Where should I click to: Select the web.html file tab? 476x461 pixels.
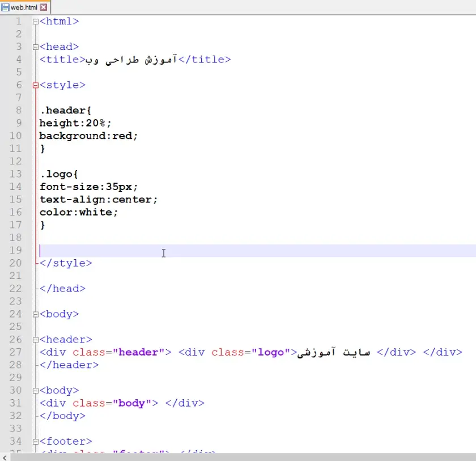click(x=24, y=7)
